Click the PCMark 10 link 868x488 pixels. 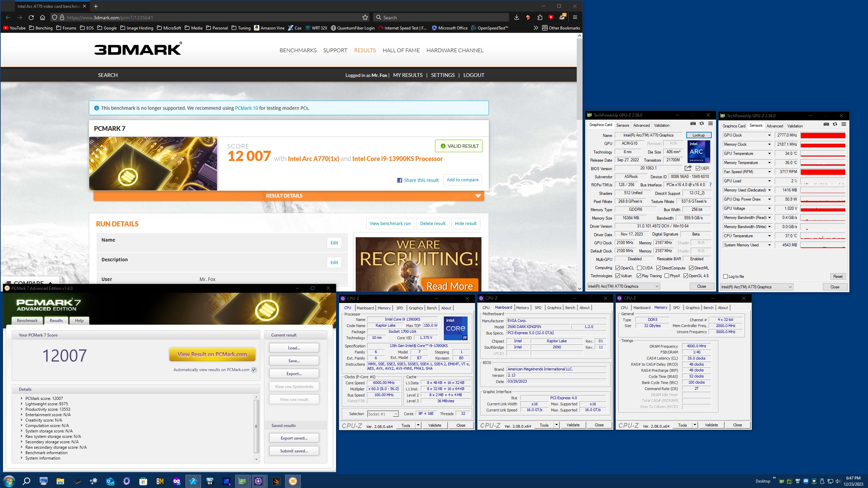(x=246, y=108)
